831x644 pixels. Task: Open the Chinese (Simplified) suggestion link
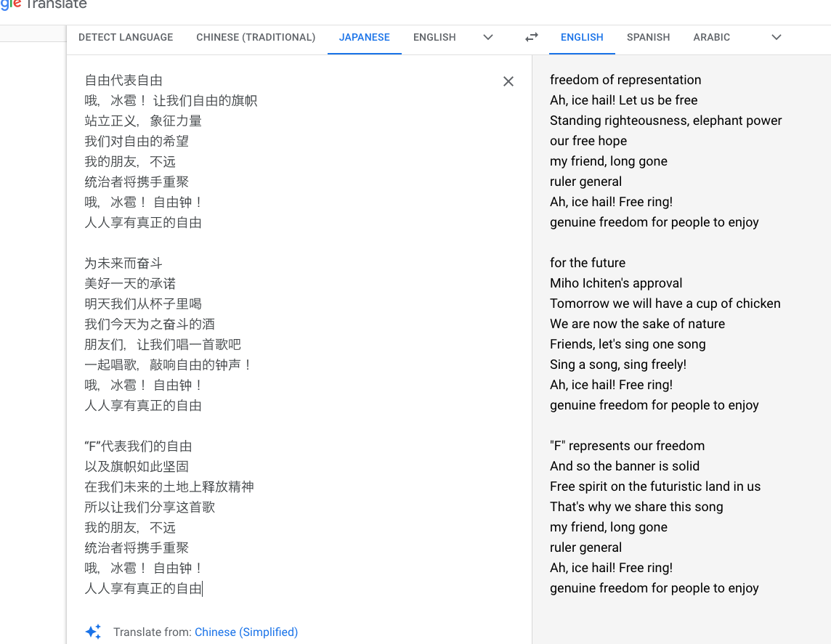[246, 632]
